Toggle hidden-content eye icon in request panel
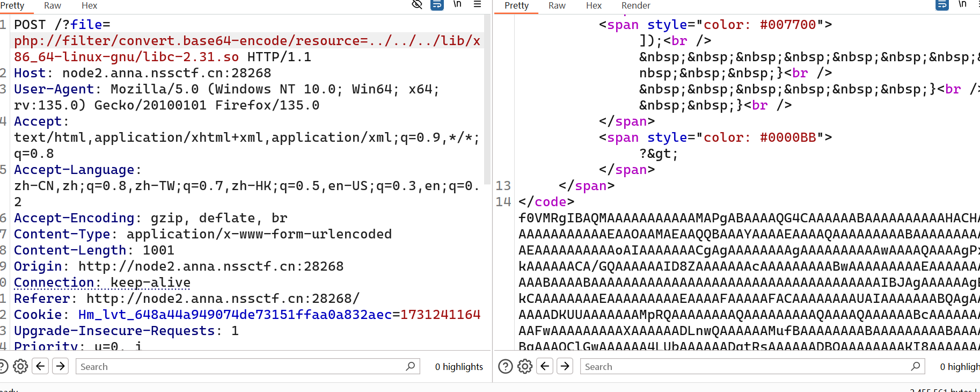The width and height of the screenshot is (980, 392). pyautogui.click(x=417, y=5)
